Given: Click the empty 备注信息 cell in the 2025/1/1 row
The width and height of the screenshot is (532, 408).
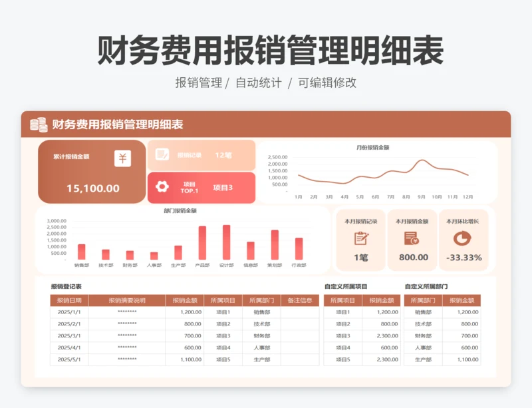Looking at the screenshot, I should 300,312.
